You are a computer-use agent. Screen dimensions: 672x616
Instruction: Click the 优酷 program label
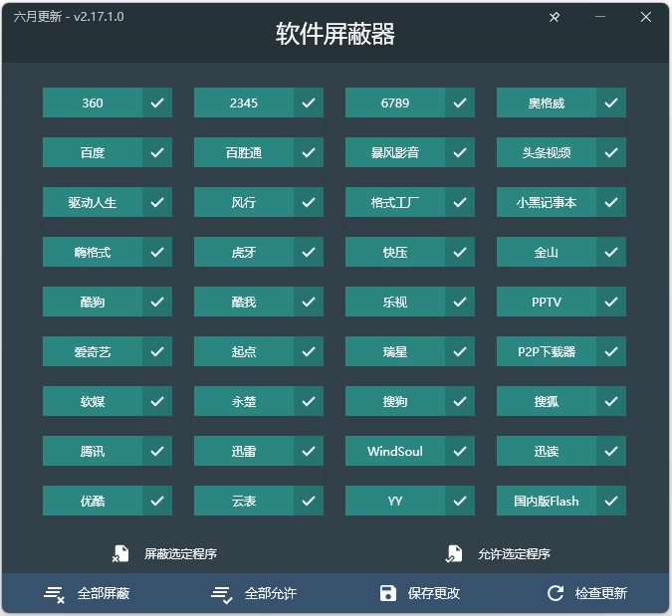[x=93, y=501]
